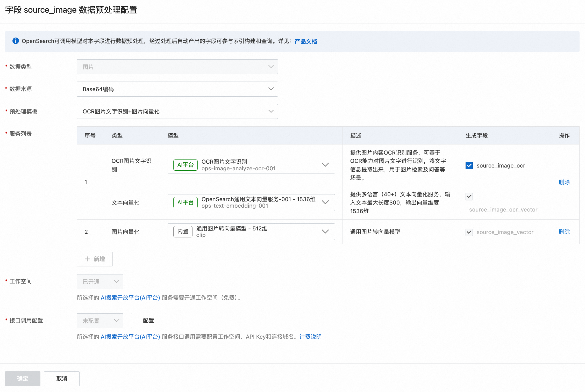Open the 数据来源 dropdown showing Base64编码
Screen dimensions: 585x392
177,89
